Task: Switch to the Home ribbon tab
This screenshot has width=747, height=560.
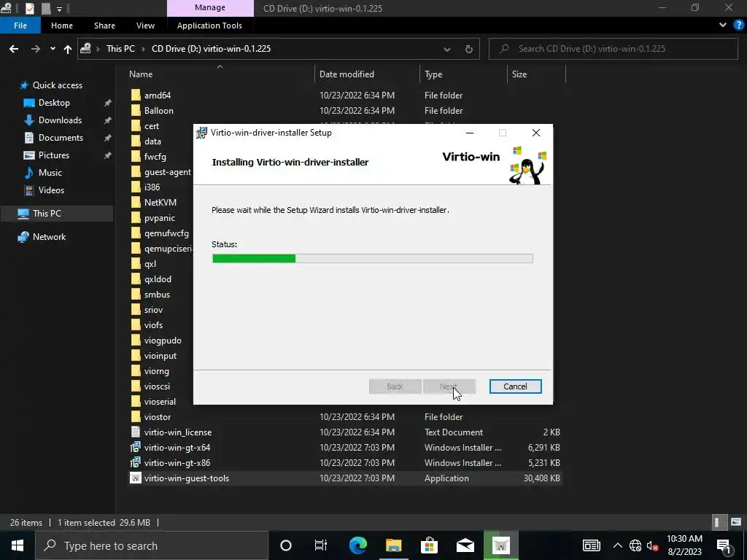Action: (x=62, y=26)
